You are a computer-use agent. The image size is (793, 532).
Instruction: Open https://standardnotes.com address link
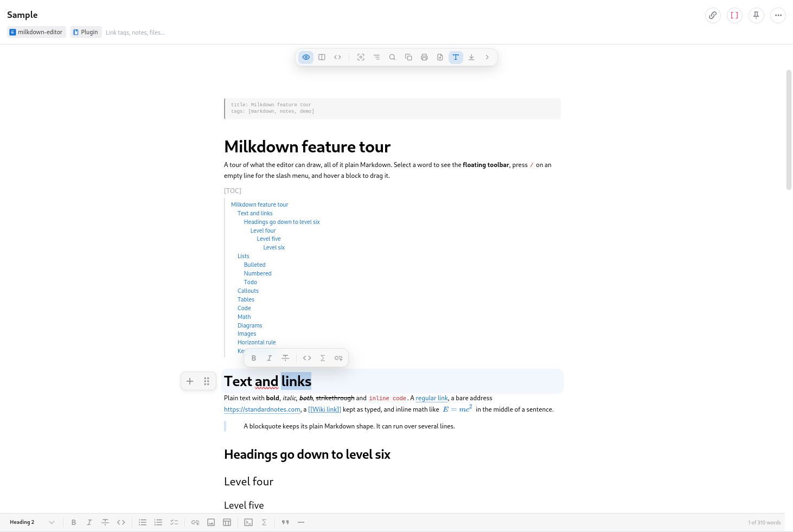coord(262,409)
